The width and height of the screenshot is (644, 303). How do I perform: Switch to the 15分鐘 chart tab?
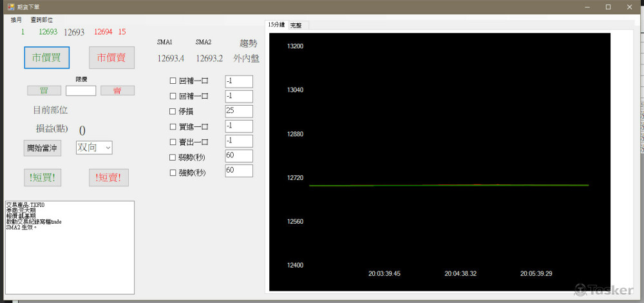[x=276, y=24]
